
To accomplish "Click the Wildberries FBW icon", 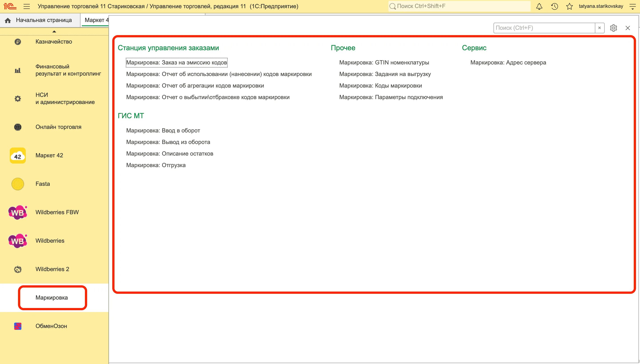I will click(18, 212).
